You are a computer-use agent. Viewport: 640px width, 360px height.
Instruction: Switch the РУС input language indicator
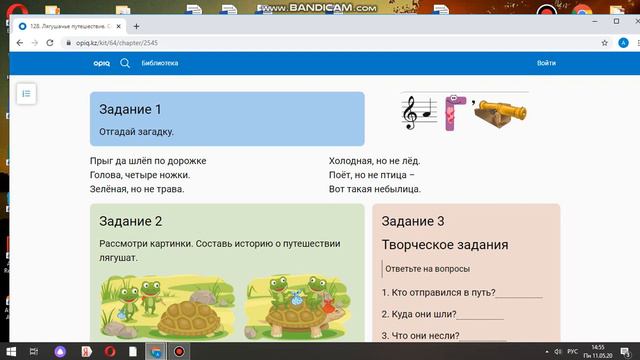point(573,351)
